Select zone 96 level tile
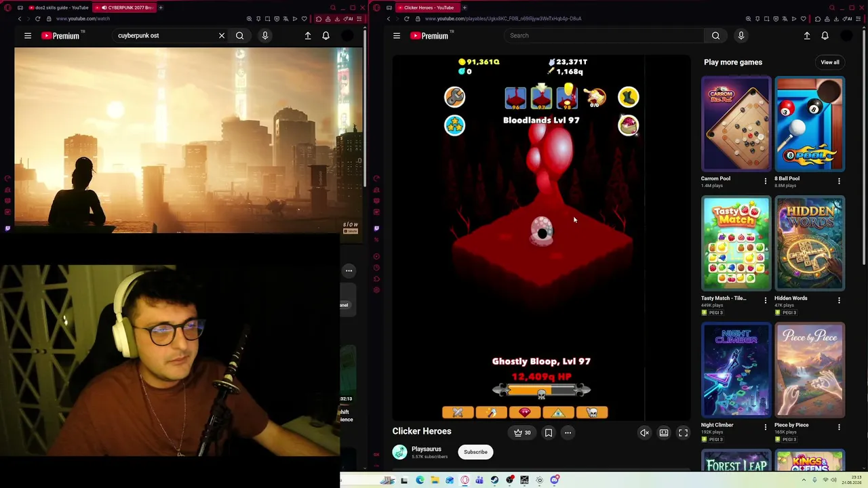 [515, 98]
